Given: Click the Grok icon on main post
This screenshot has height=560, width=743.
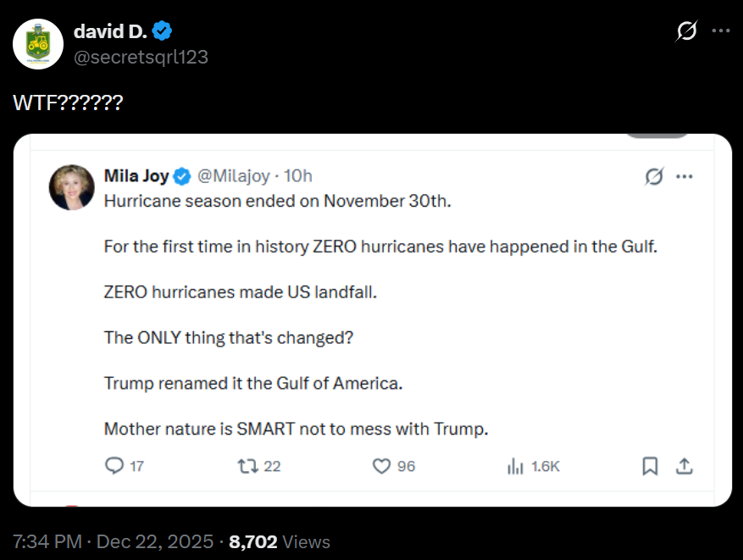Looking at the screenshot, I should pyautogui.click(x=686, y=31).
